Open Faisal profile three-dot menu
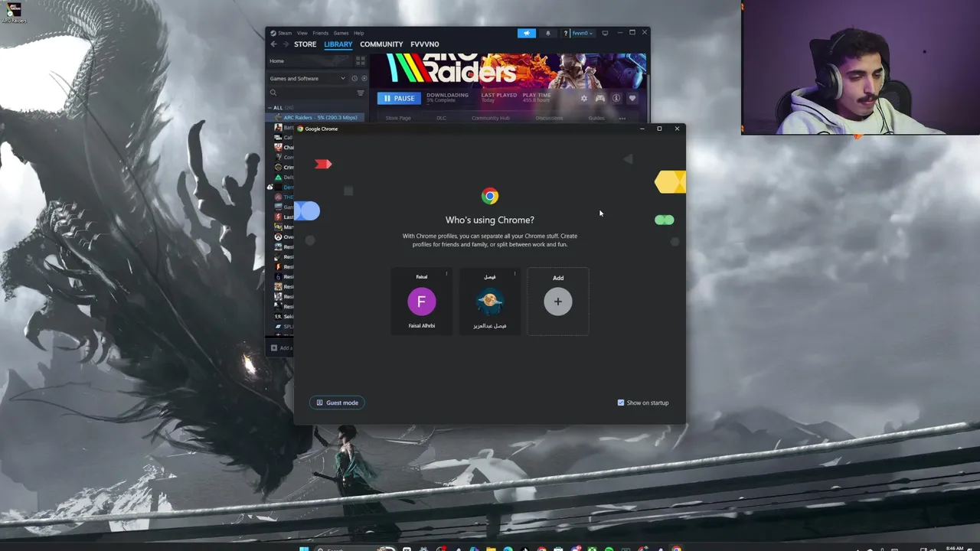Viewport: 980px width, 551px height. click(x=446, y=274)
